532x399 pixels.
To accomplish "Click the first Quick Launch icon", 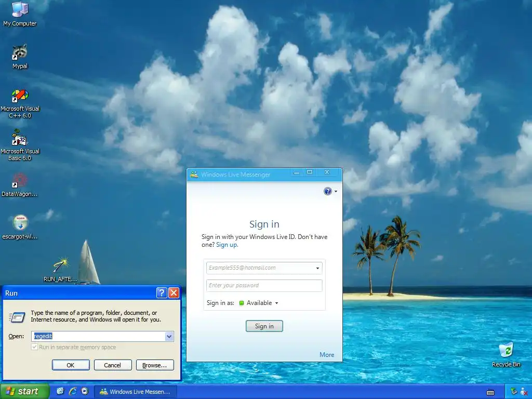I will (x=60, y=391).
